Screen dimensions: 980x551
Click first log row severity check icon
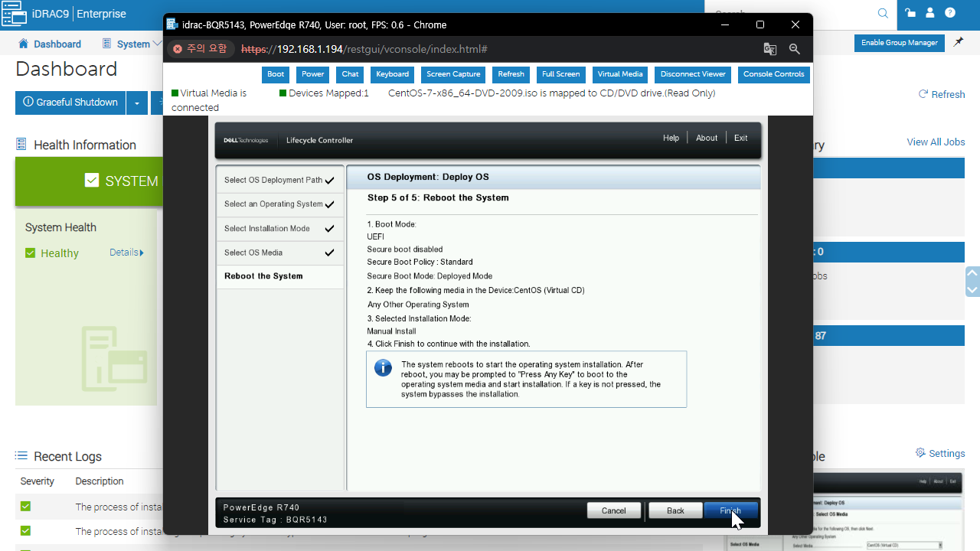26,507
